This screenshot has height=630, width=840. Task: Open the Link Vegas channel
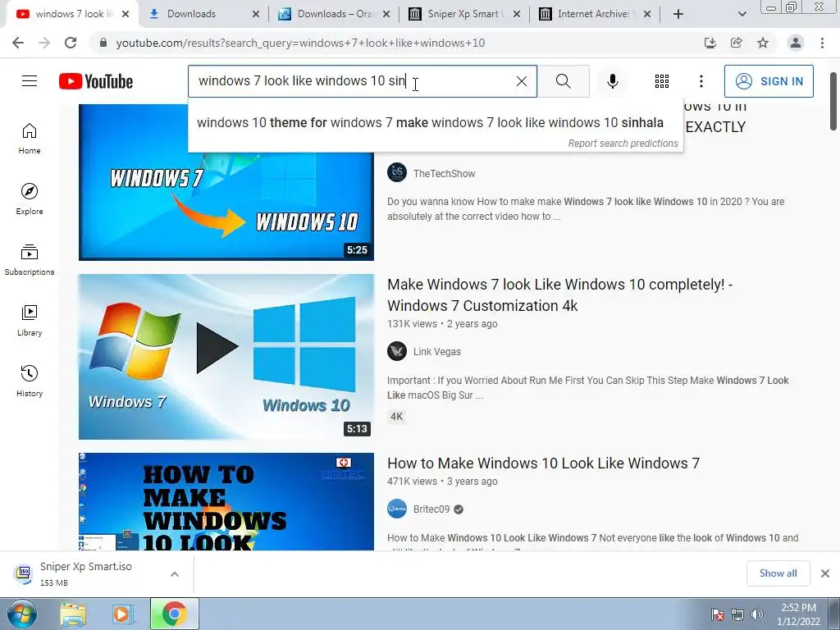(x=436, y=352)
